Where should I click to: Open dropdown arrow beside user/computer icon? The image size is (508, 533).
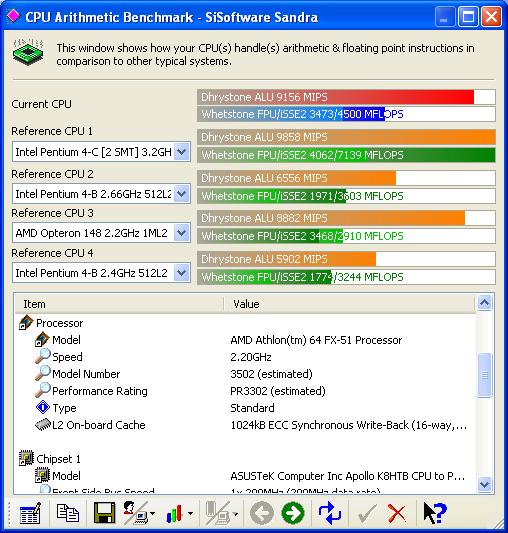point(152,513)
